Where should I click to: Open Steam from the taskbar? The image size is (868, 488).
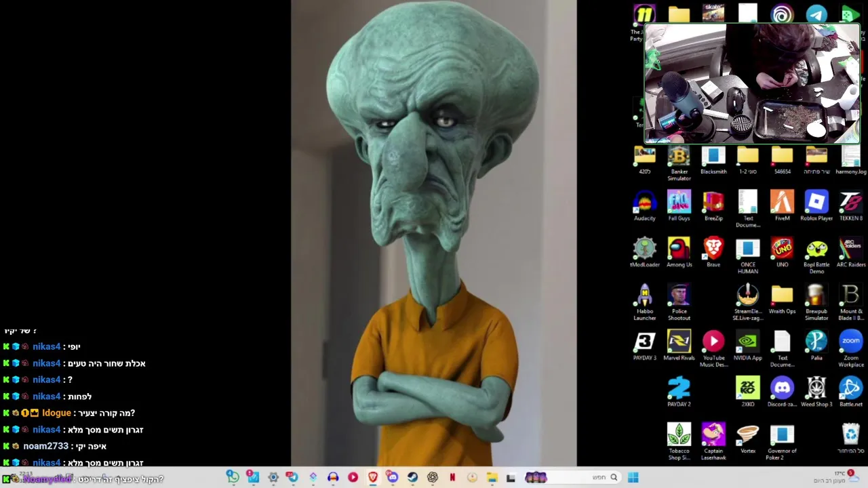(412, 478)
